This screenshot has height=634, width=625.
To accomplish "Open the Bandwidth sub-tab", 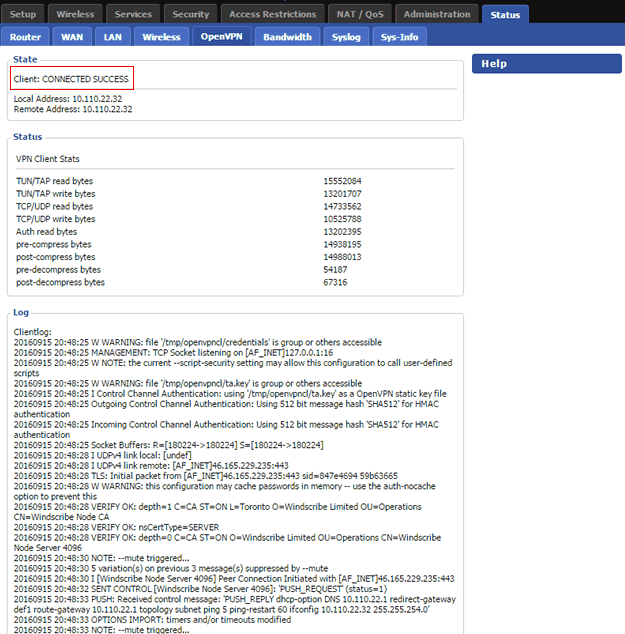I will click(x=287, y=37).
